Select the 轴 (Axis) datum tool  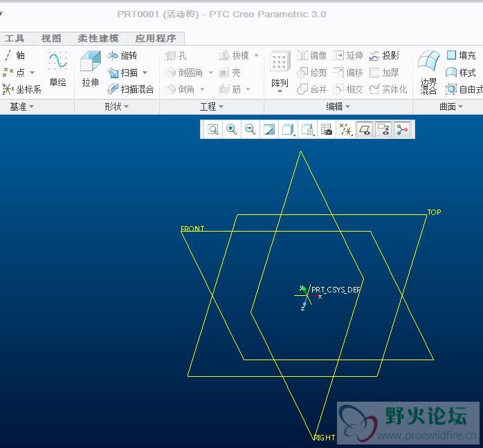point(15,55)
